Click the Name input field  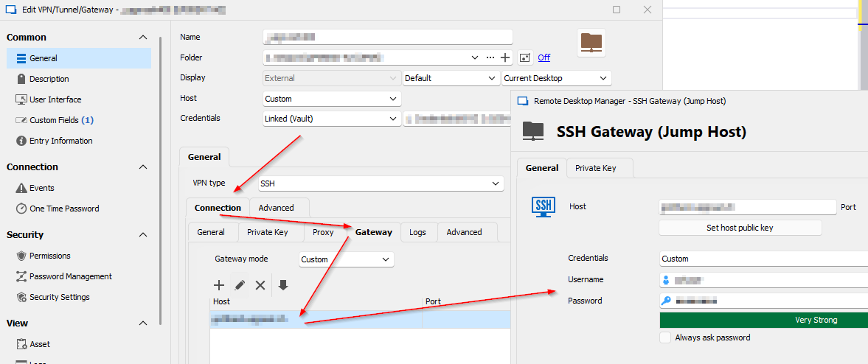(x=387, y=37)
